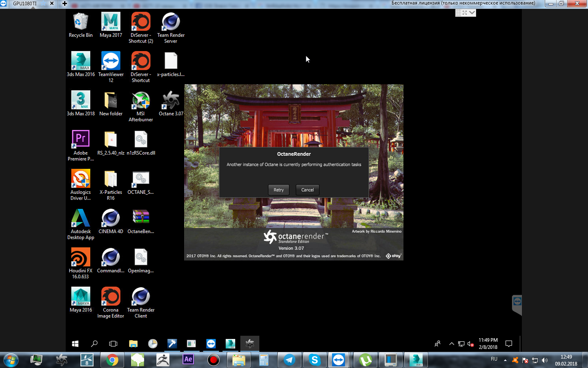The height and width of the screenshot is (368, 588).
Task: Select the Team Render Server shortcut
Action: pos(171,28)
